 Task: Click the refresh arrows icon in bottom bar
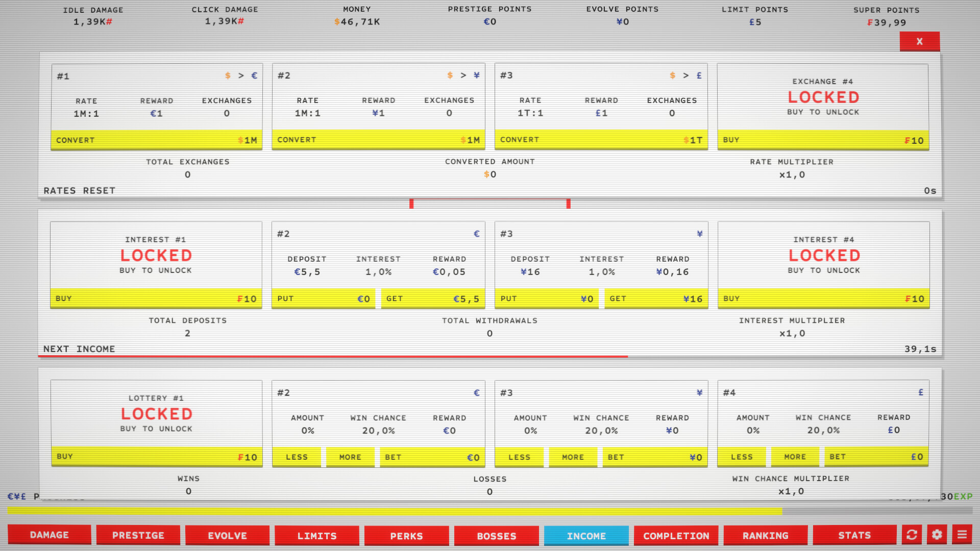point(912,535)
